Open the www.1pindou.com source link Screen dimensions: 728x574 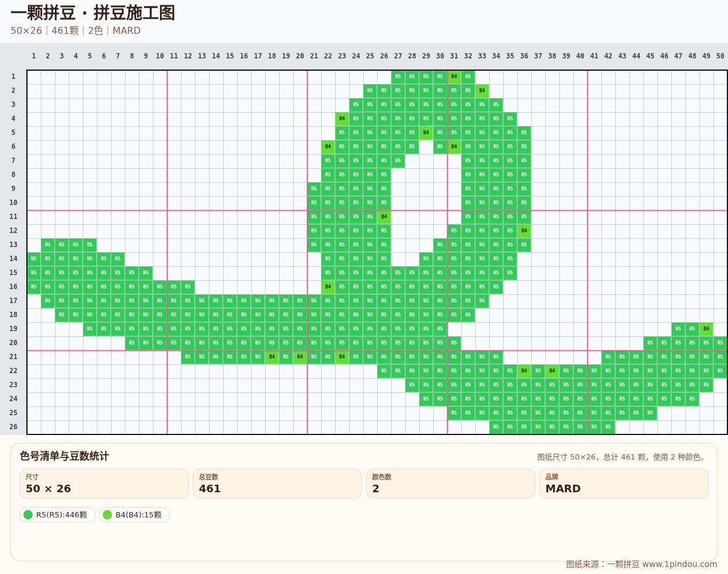[x=680, y=564]
